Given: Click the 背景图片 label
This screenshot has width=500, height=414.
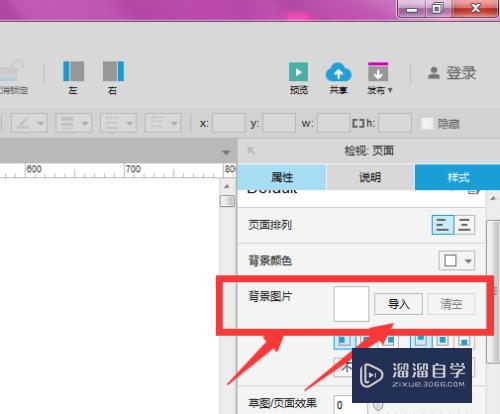Looking at the screenshot, I should [270, 296].
